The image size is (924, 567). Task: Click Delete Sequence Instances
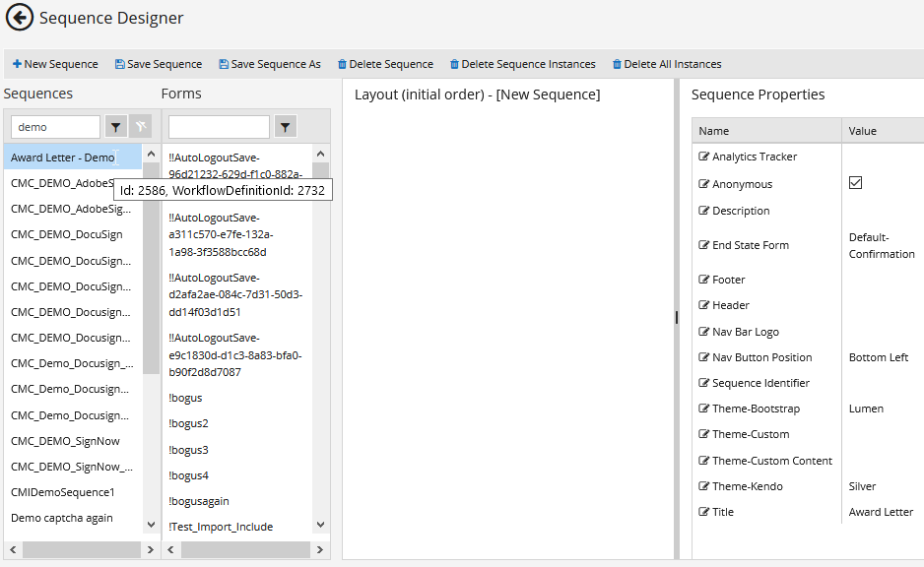click(x=522, y=63)
